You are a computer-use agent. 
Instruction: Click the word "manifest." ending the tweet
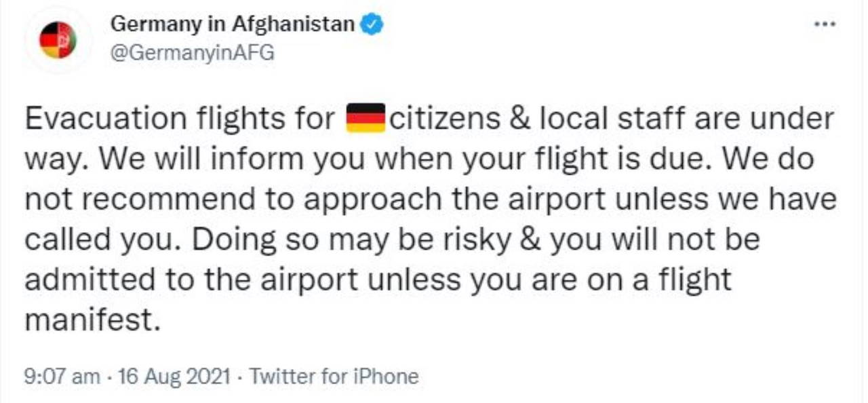pyautogui.click(x=93, y=319)
